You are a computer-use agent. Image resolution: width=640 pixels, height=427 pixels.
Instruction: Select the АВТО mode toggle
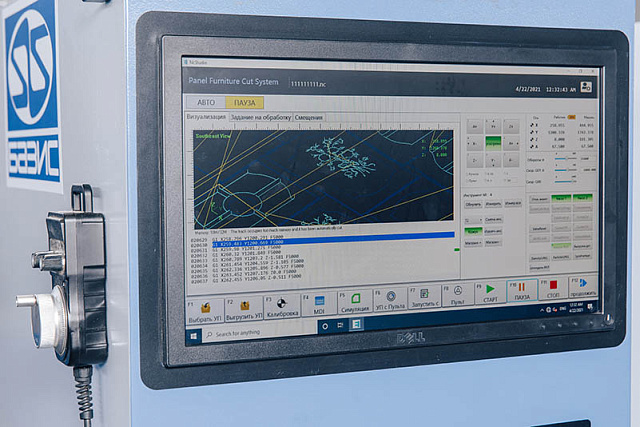click(x=206, y=102)
